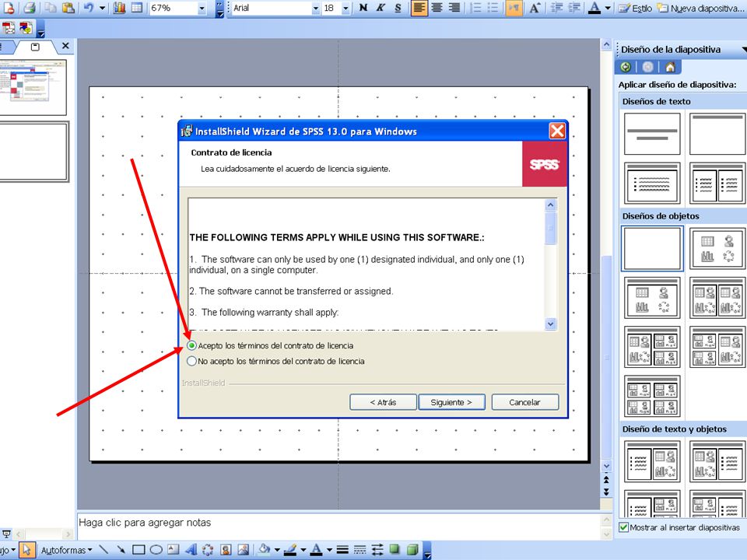Go back in the task pane
This screenshot has height=560, width=747.
pos(626,67)
